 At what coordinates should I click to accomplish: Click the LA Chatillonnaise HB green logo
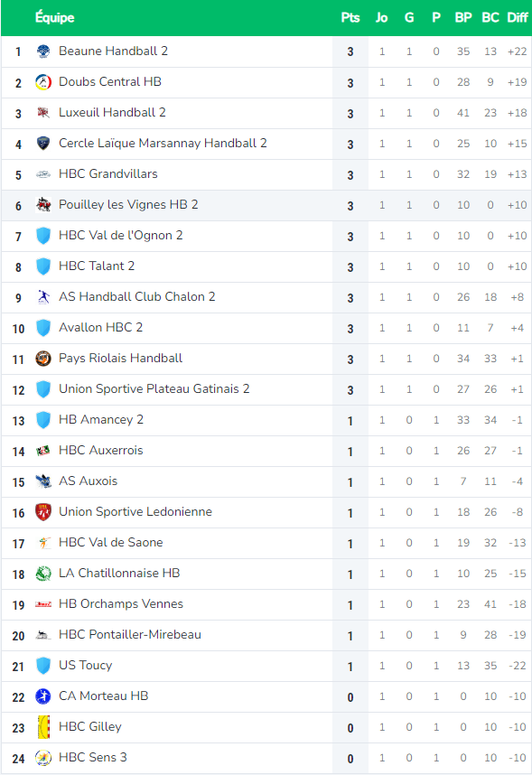pos(43,574)
